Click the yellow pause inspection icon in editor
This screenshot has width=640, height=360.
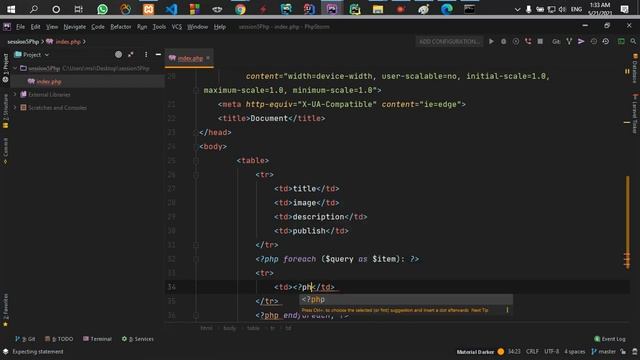click(627, 71)
